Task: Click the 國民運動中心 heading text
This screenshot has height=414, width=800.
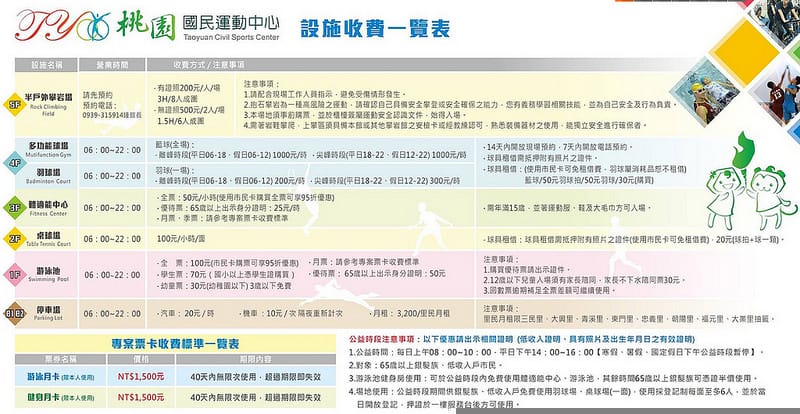Action: point(231,22)
